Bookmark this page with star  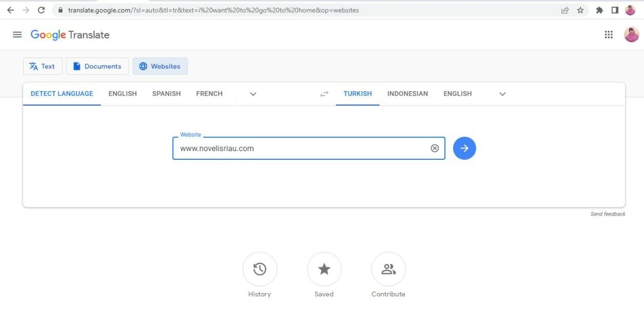tap(580, 10)
